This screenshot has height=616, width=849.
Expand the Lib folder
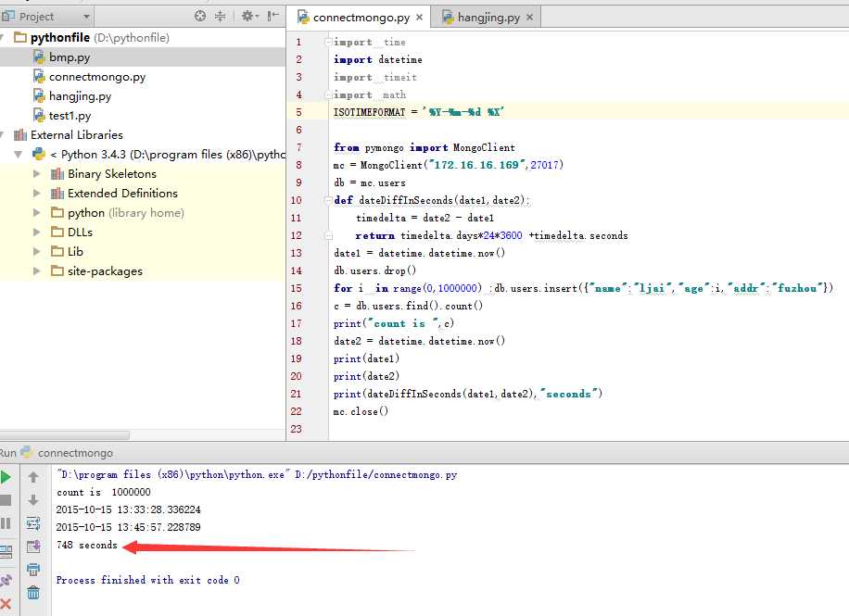coord(37,252)
